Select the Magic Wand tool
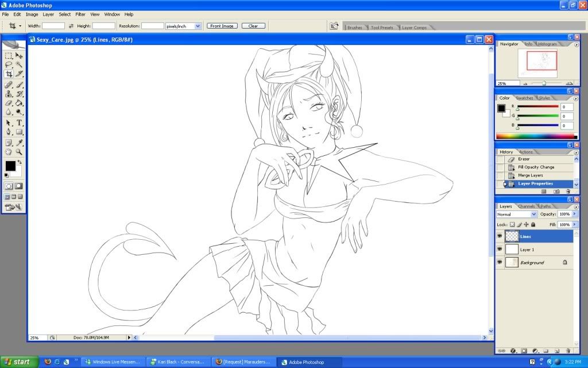 point(19,64)
